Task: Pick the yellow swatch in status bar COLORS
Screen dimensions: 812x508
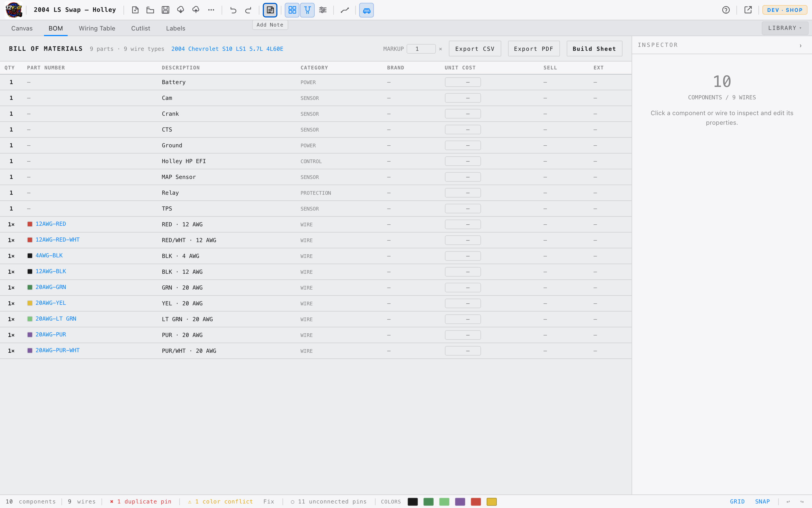Action: pyautogui.click(x=491, y=502)
